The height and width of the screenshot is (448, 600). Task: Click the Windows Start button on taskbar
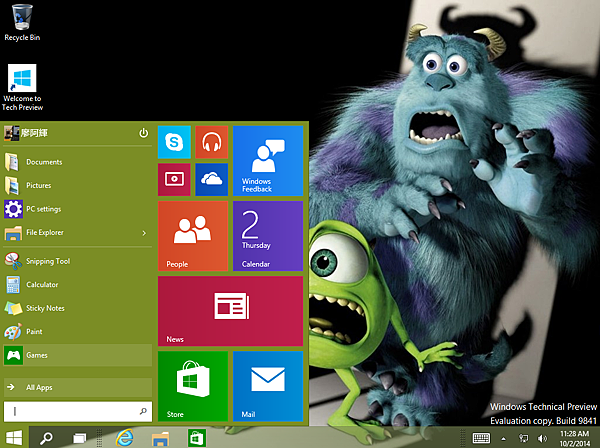coord(14,438)
